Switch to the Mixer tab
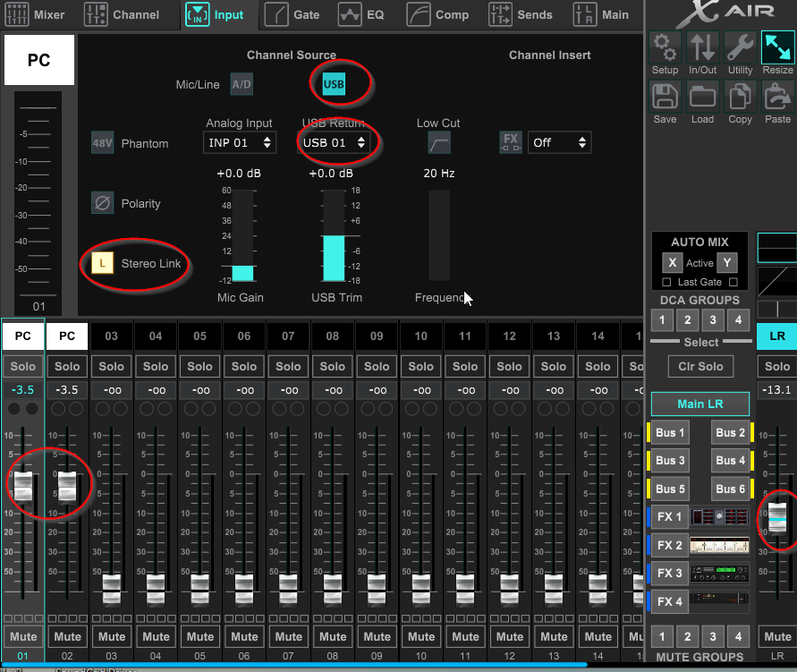This screenshot has width=797, height=672. tap(35, 14)
